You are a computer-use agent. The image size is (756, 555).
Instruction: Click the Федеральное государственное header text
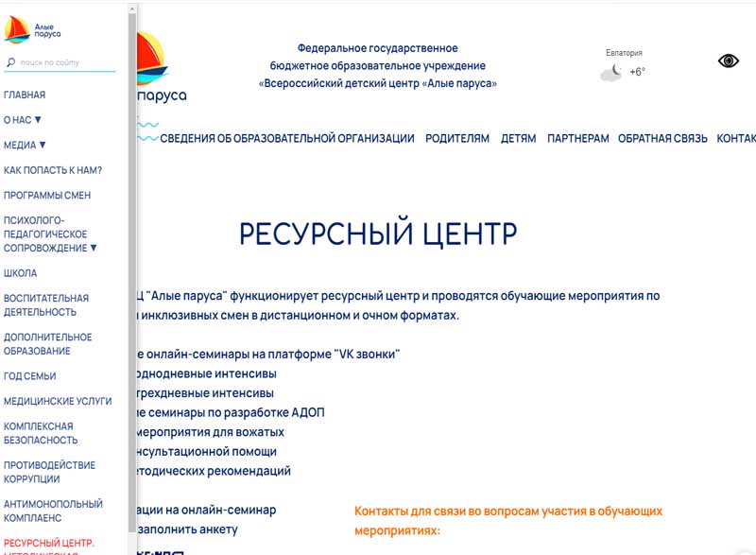(x=377, y=48)
